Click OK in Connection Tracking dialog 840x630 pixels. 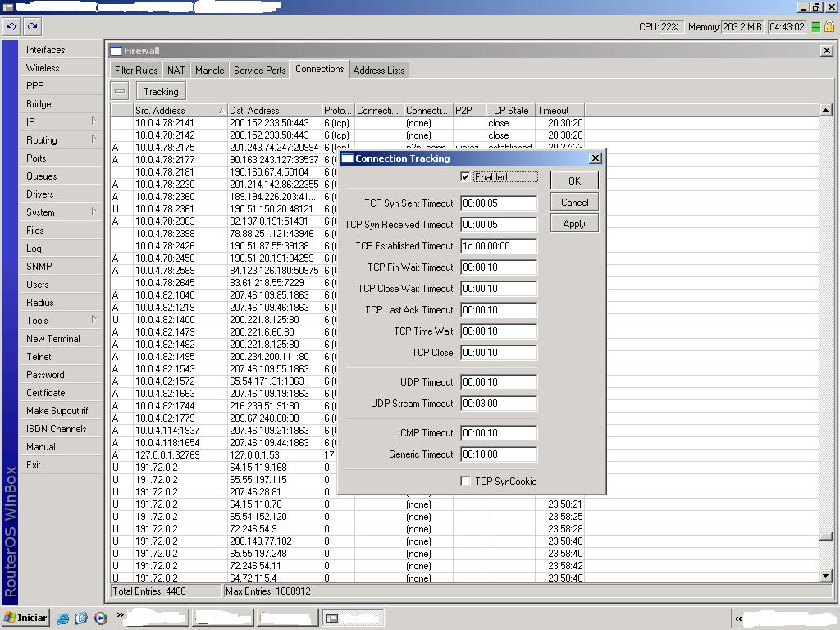pos(574,180)
